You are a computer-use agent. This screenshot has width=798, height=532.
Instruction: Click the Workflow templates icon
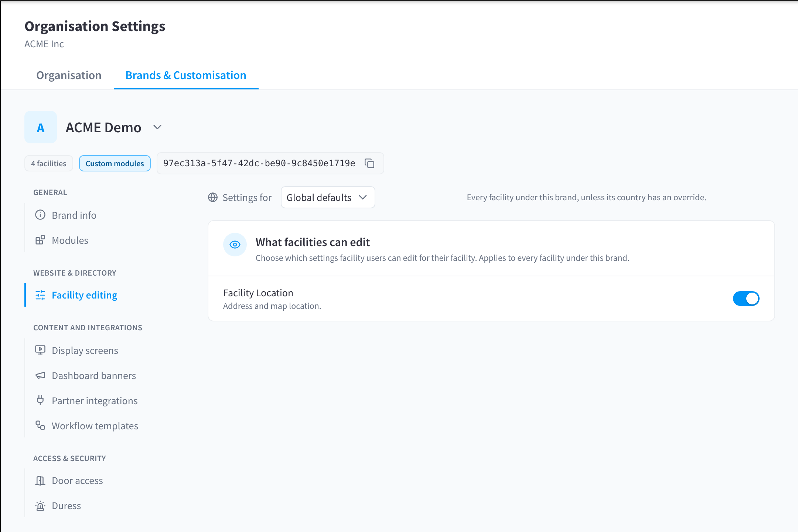pyautogui.click(x=40, y=425)
